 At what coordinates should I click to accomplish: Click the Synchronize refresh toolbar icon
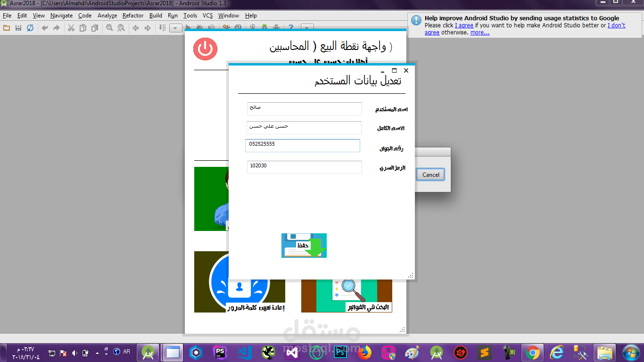[x=30, y=28]
